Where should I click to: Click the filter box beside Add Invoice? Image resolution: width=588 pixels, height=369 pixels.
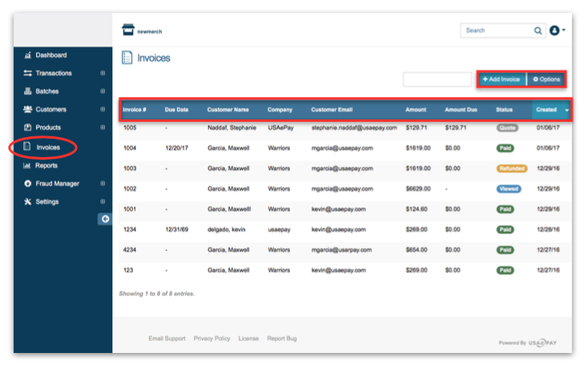click(437, 79)
